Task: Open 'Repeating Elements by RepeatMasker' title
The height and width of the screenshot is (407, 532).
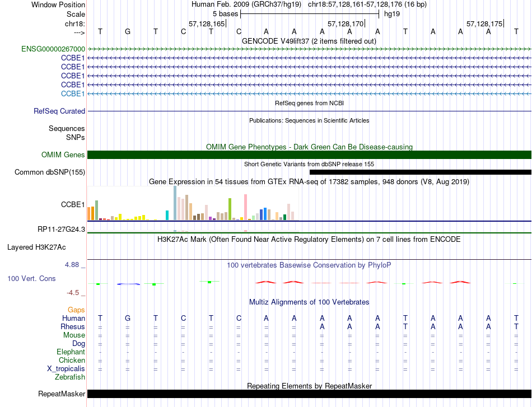Action: coord(309,386)
